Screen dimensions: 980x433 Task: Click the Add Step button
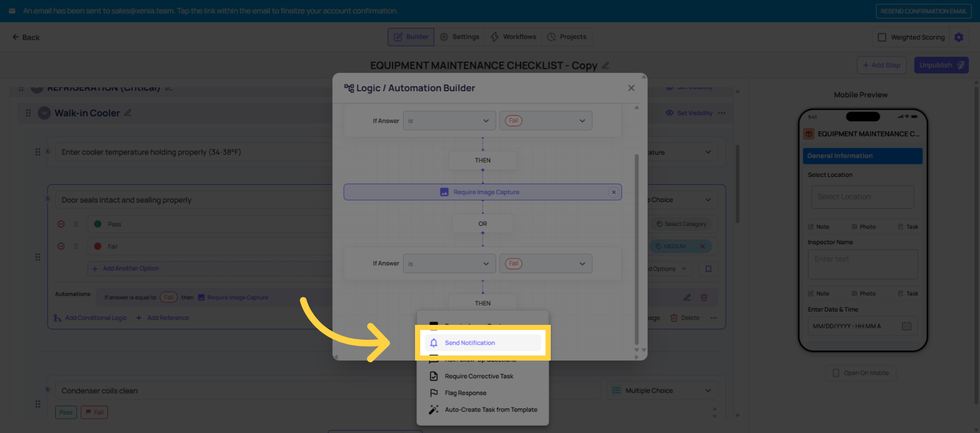click(x=881, y=65)
